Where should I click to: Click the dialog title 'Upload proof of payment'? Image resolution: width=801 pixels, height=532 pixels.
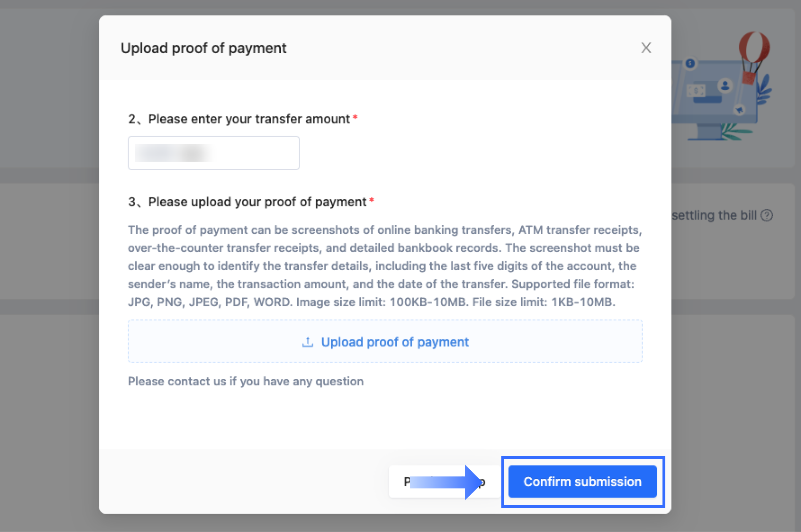[203, 48]
